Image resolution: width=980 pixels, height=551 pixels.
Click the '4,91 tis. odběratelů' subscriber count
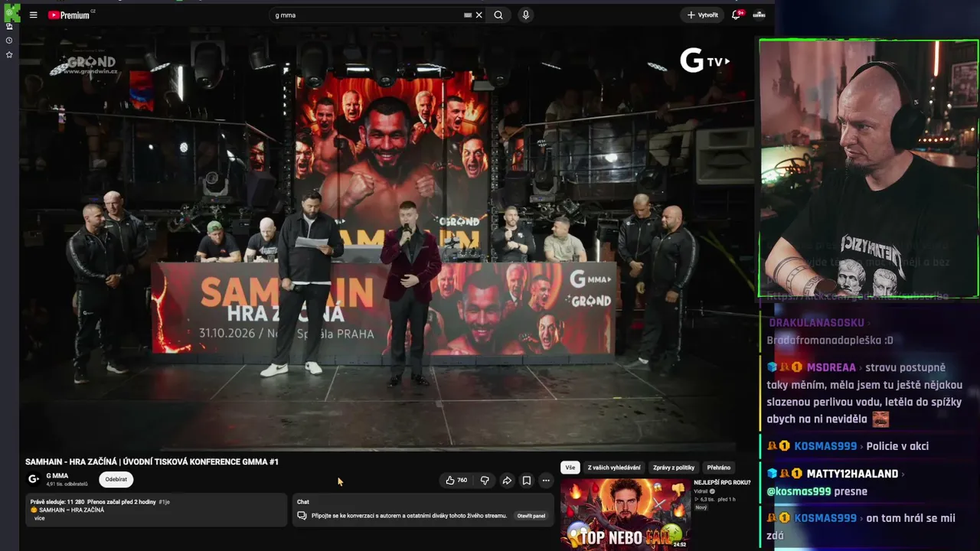click(x=67, y=484)
